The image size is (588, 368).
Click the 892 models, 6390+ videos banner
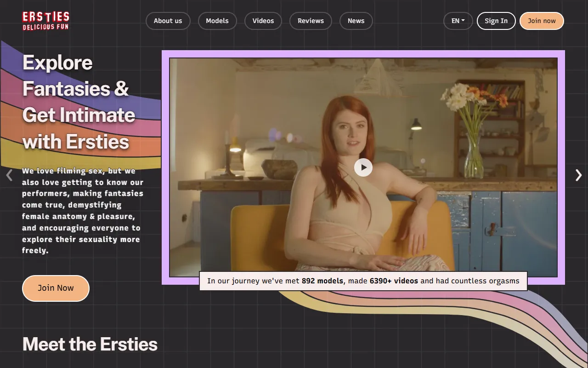[363, 281]
